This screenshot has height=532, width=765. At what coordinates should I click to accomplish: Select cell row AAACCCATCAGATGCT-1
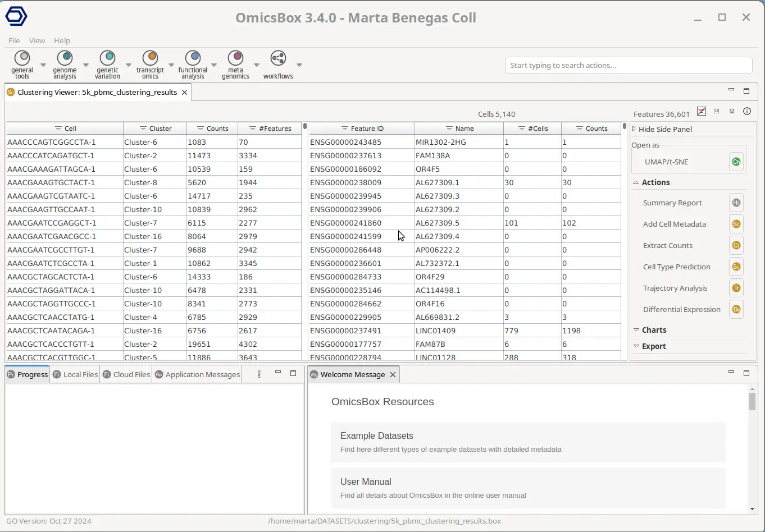coord(154,155)
